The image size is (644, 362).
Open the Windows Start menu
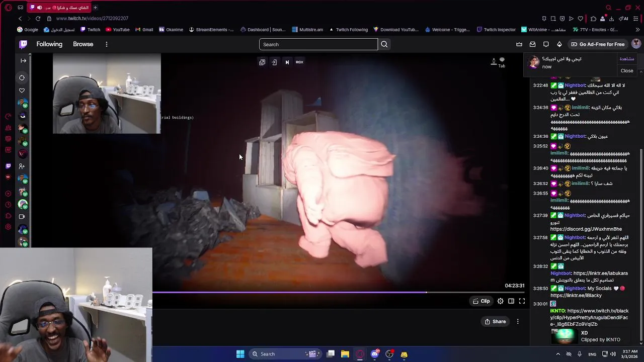coord(240,354)
